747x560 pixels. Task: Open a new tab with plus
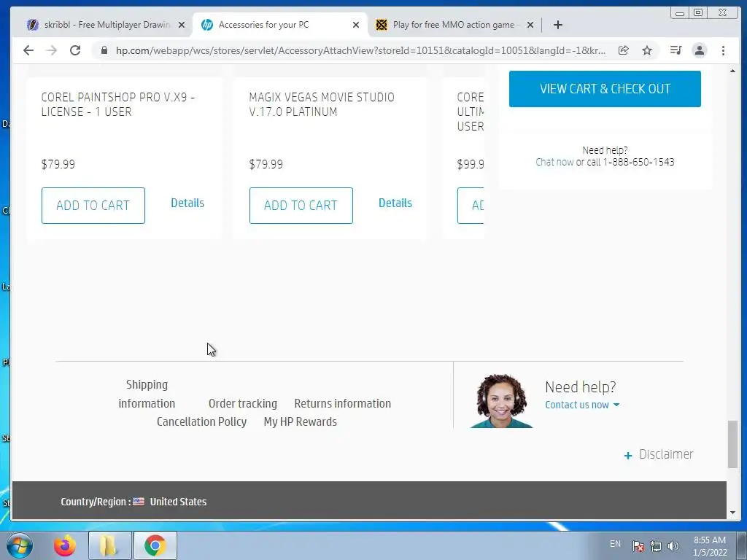(x=558, y=25)
